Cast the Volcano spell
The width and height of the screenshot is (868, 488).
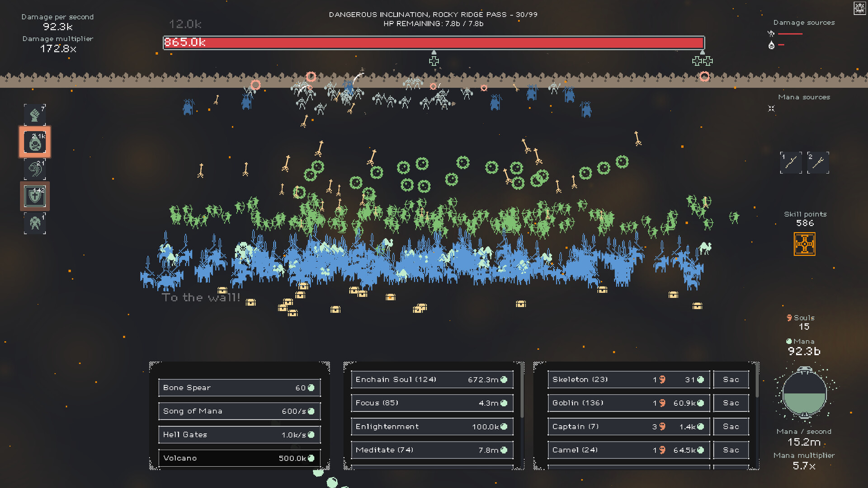tap(239, 458)
